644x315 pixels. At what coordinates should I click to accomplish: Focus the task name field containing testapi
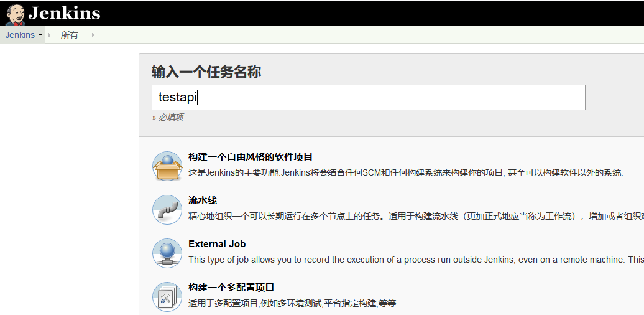coord(368,97)
